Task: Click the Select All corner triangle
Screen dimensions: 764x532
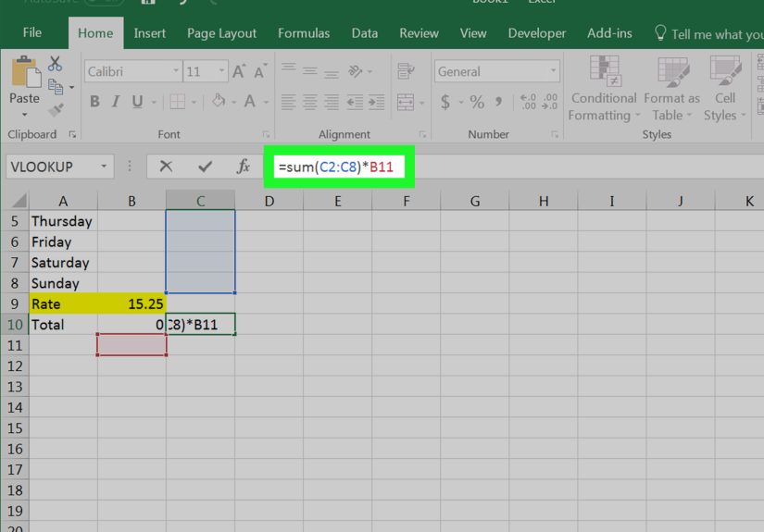Action: pyautogui.click(x=19, y=201)
